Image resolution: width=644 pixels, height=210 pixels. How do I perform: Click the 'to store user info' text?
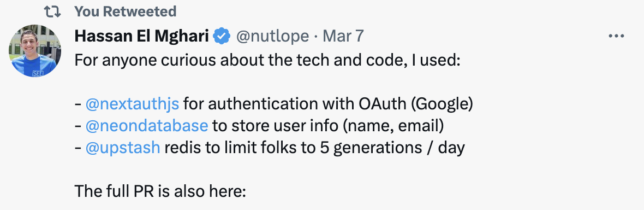pos(276,126)
